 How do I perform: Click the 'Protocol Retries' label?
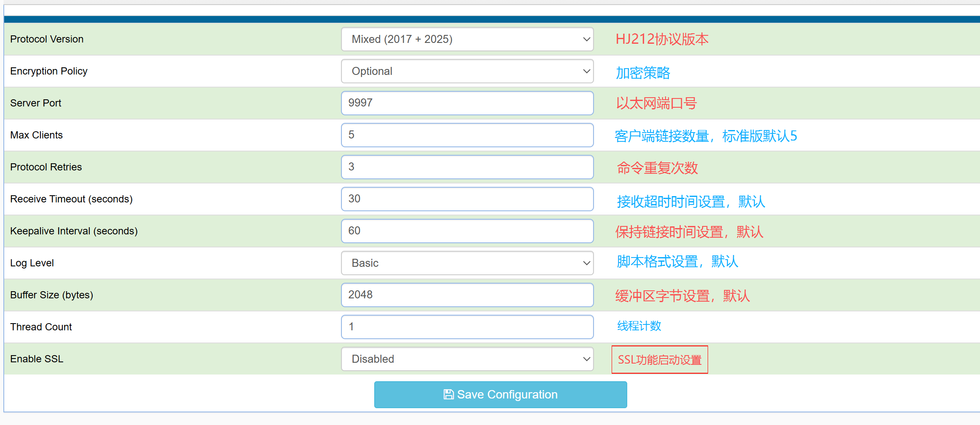tap(46, 167)
